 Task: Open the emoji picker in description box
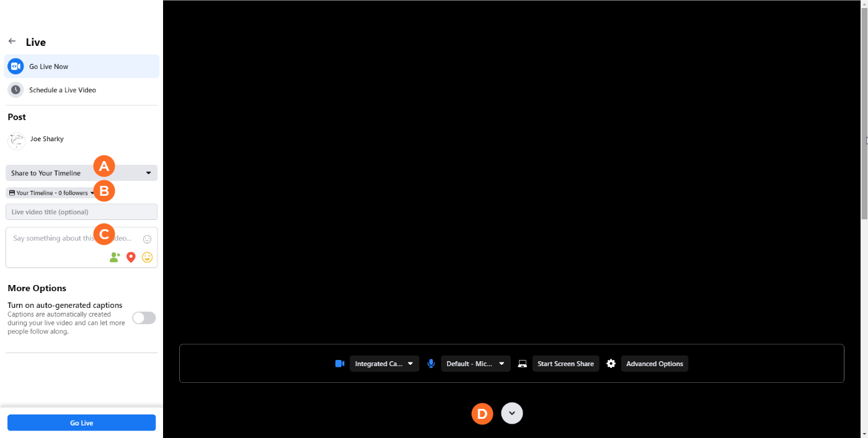[147, 239]
